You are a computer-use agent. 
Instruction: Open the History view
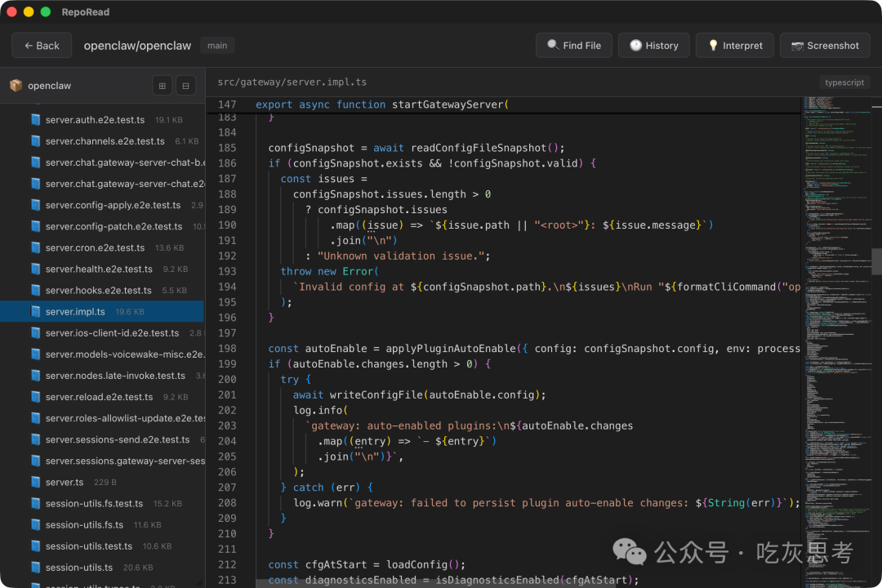pyautogui.click(x=654, y=46)
